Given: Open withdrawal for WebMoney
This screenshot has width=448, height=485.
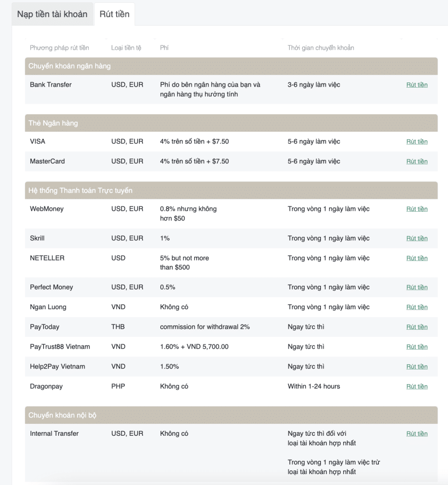Looking at the screenshot, I should click(417, 208).
